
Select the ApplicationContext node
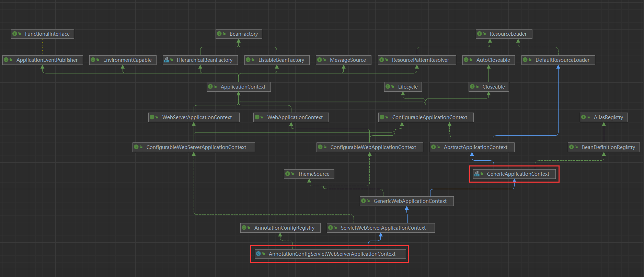pos(239,87)
